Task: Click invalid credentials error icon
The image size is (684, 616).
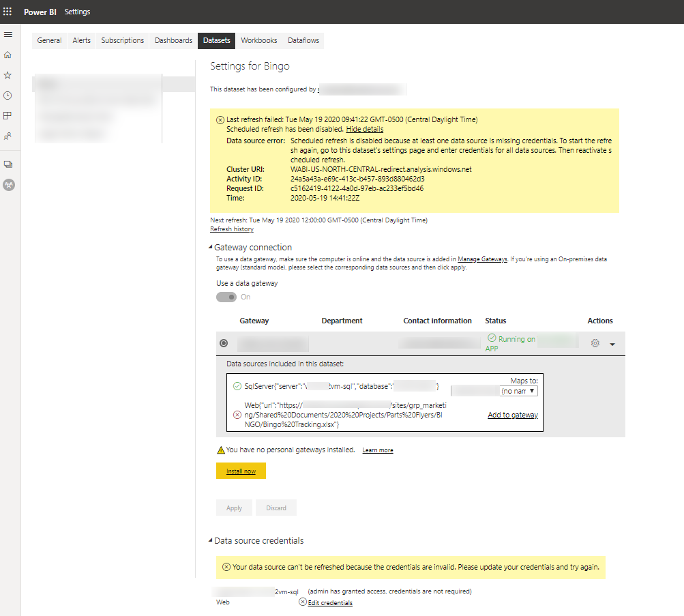Action: (x=226, y=567)
